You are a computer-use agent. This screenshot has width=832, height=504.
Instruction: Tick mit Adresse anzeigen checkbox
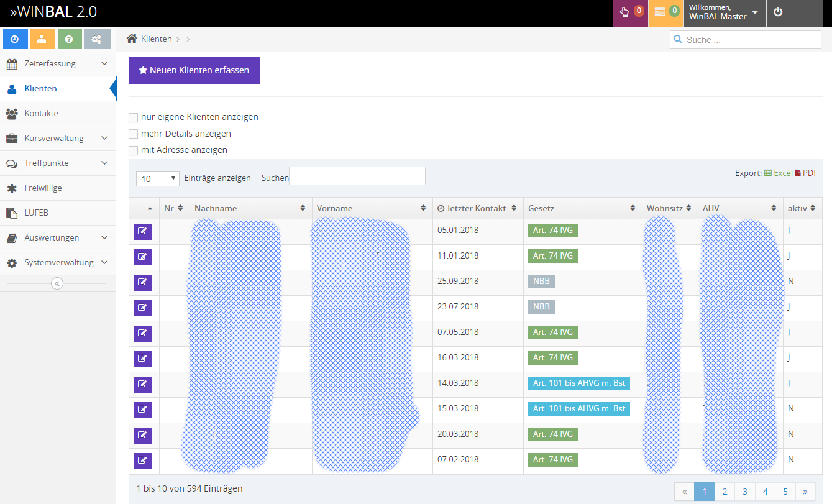click(x=133, y=150)
